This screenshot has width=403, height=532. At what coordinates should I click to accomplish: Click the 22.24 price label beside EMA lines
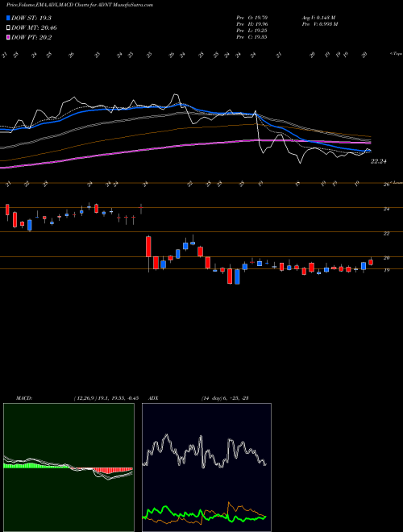pyautogui.click(x=379, y=161)
